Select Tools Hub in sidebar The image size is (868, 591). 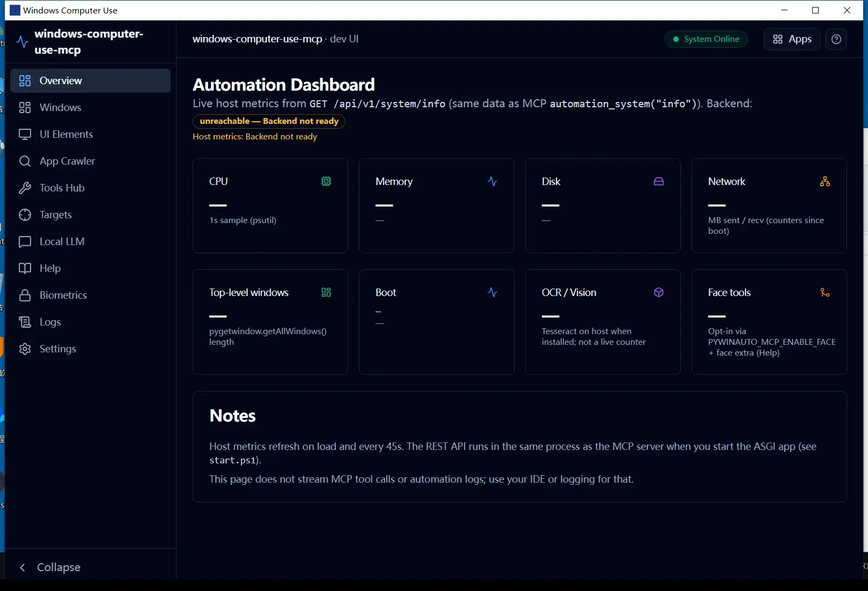90,188
